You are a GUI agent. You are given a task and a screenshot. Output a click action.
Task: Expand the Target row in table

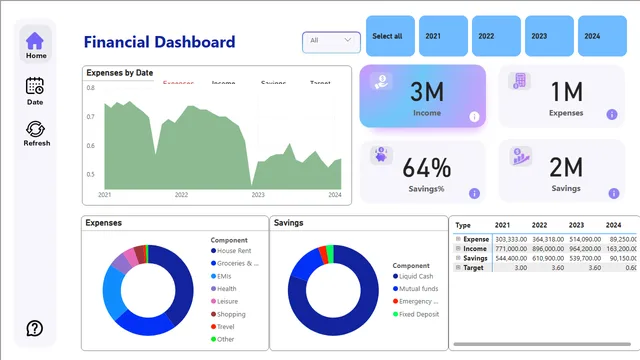pos(458,267)
